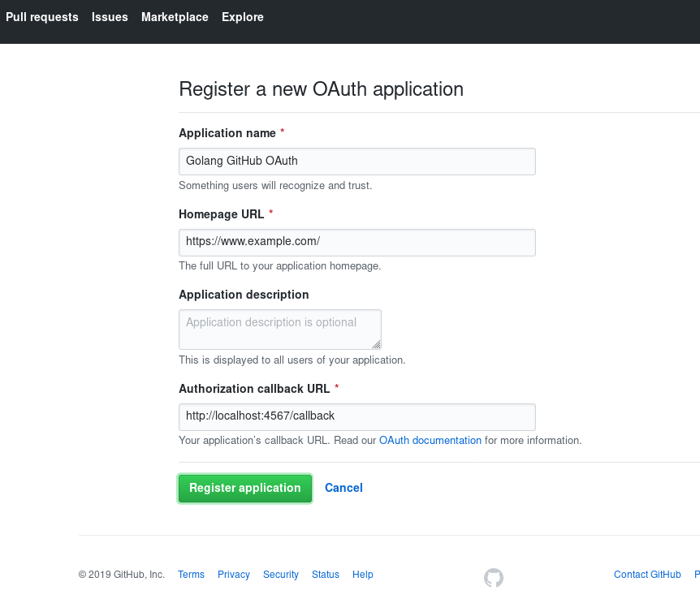
Task: Click the GitHub Octocat footer logo
Action: tap(493, 578)
